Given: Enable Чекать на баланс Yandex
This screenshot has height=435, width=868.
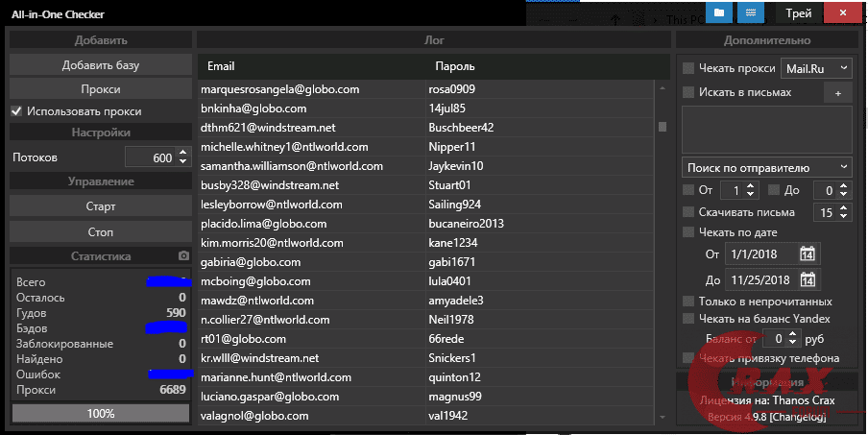Looking at the screenshot, I should pos(688,318).
